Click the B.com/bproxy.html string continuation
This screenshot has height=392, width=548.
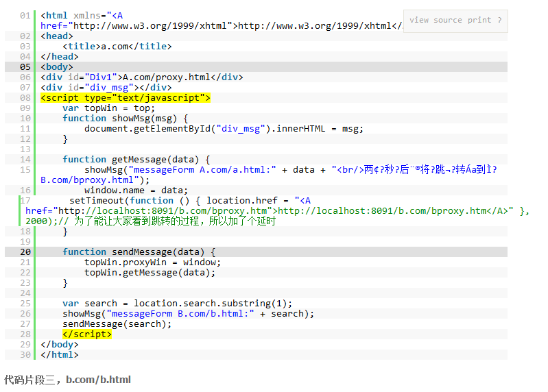click(95, 180)
